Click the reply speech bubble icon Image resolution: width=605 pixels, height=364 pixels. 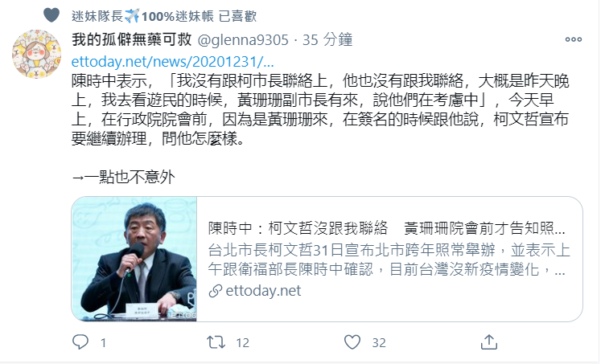click(x=80, y=342)
